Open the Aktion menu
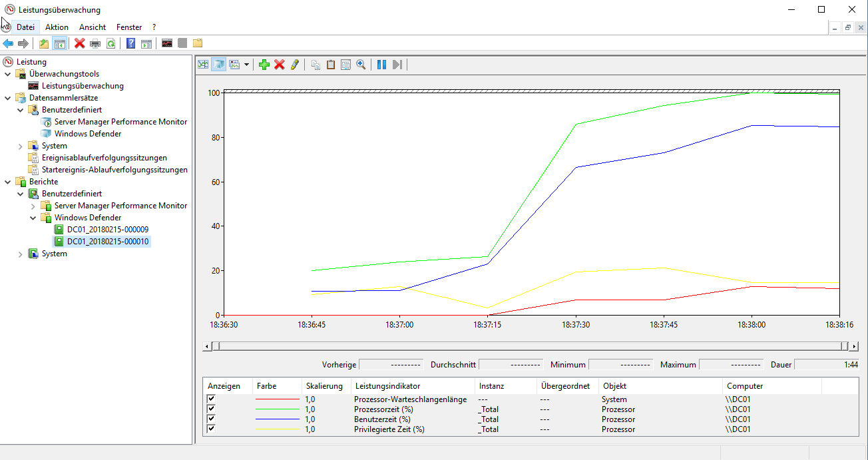Screen dimensions: 868x460 (x=57, y=27)
